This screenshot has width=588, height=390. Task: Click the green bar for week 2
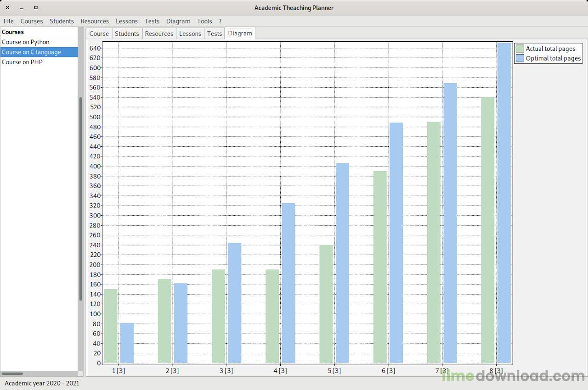pos(164,321)
